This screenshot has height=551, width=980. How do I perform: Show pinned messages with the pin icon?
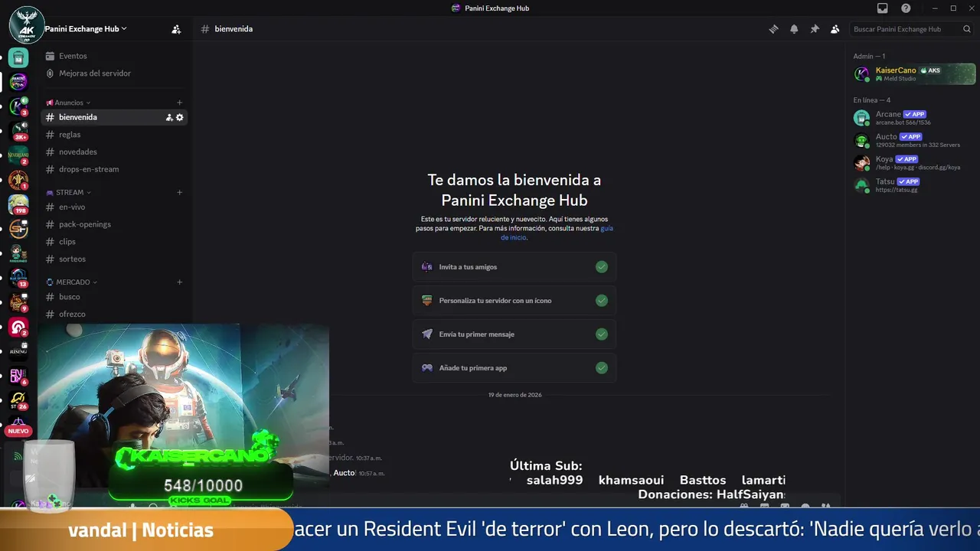(815, 29)
